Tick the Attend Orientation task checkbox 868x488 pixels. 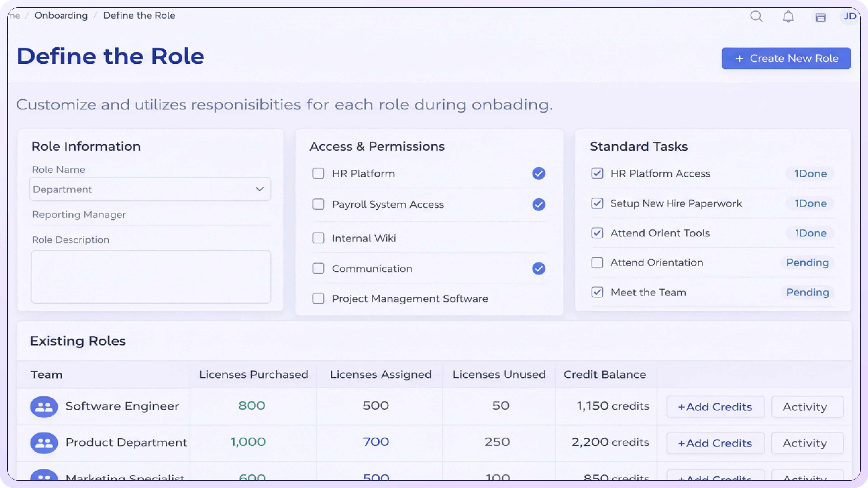597,262
